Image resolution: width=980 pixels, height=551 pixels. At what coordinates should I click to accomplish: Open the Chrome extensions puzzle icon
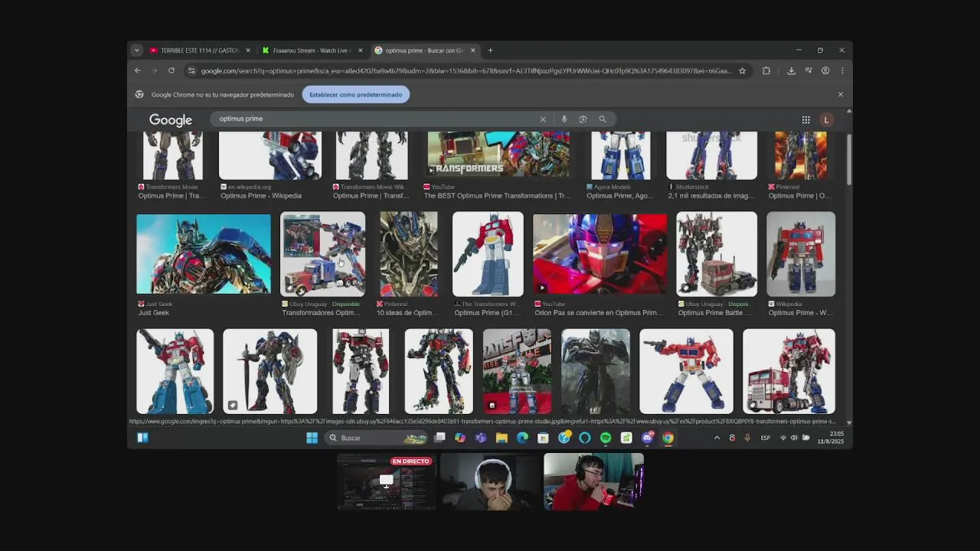pyautogui.click(x=766, y=70)
